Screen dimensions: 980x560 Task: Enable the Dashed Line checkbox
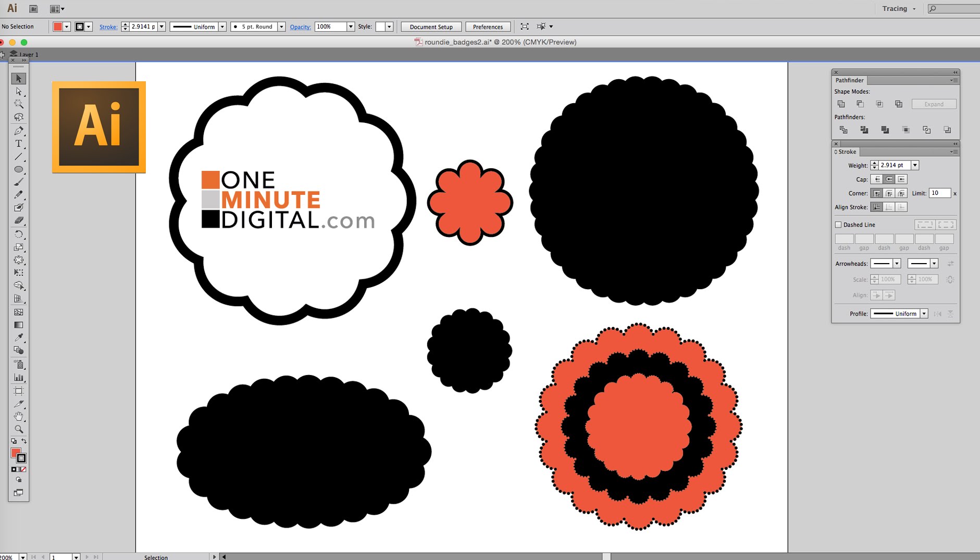point(838,225)
